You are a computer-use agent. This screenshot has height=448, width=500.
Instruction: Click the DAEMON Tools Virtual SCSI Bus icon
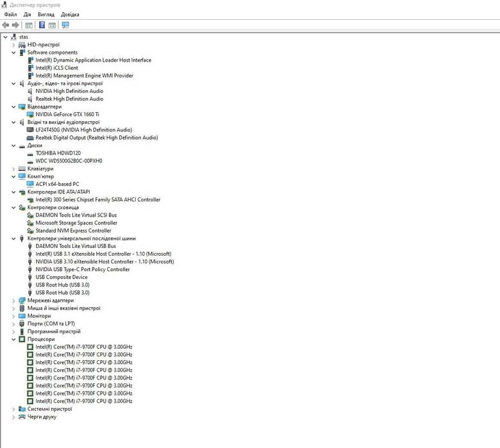30,215
